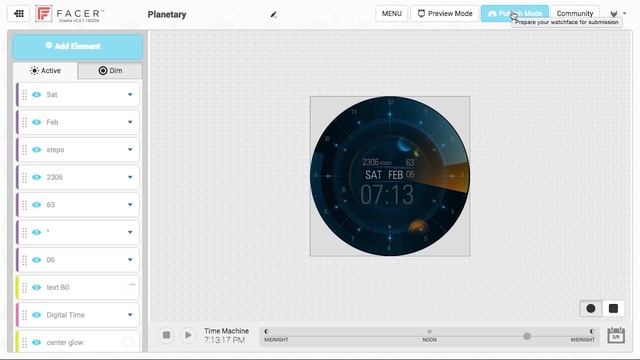
Task: Edit watchface name with pencil icon
Action: pos(273,15)
